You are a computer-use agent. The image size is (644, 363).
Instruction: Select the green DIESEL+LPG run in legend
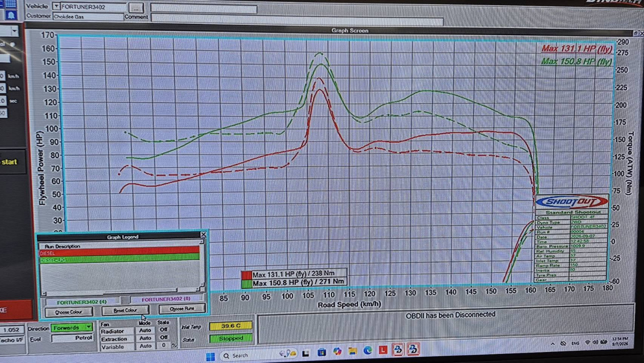(119, 259)
